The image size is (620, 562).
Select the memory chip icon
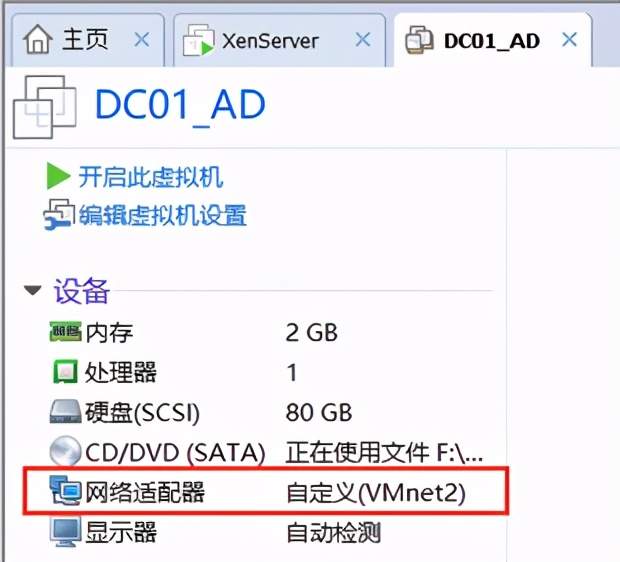(65, 331)
